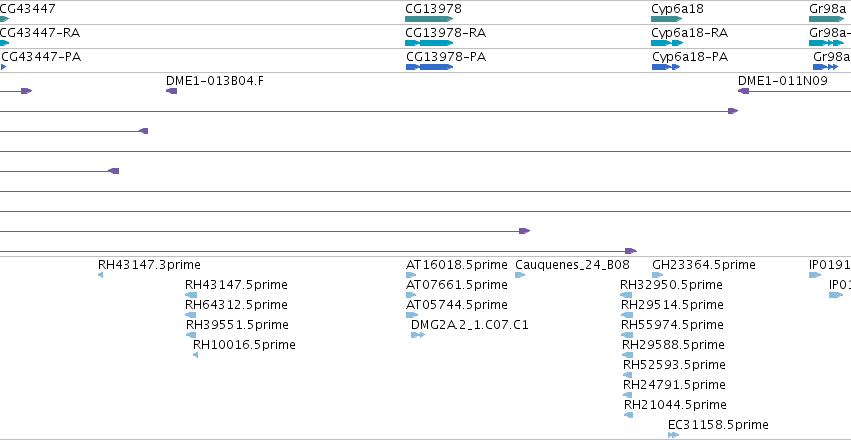Click the AT16018.5prime EST label
851x440 pixels.
(456, 265)
